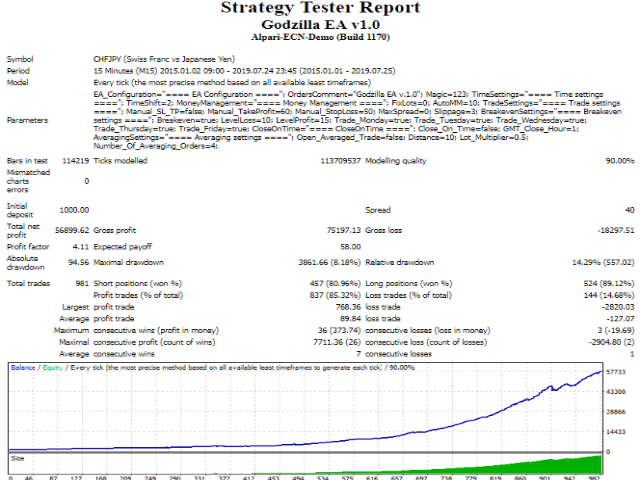This screenshot has height=480, width=640.
Task: Click profit factor value 4.11
Action: pyautogui.click(x=81, y=247)
